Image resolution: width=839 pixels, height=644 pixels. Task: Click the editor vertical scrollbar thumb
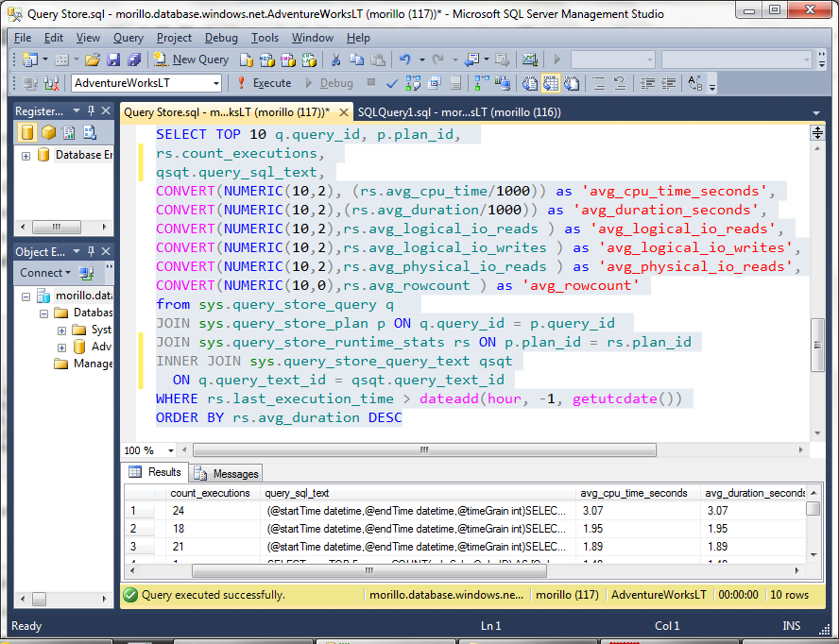click(x=817, y=345)
